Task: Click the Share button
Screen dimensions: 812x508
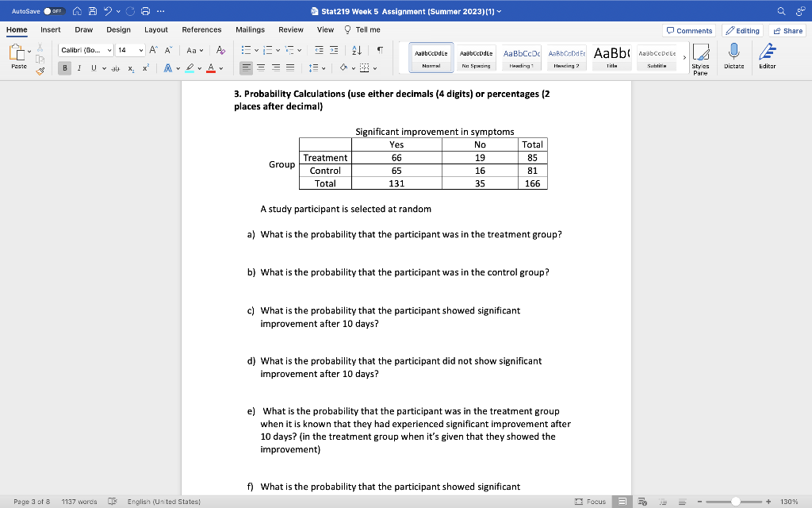Action: (787, 29)
